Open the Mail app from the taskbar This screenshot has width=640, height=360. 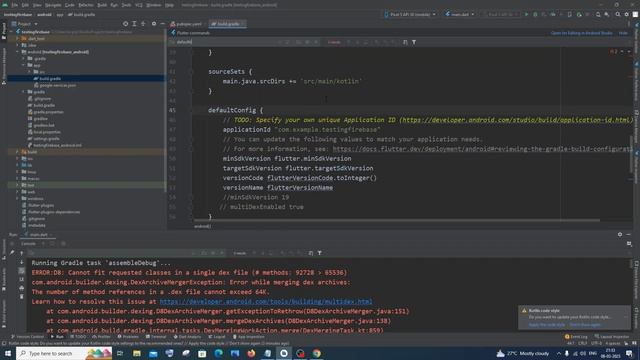point(153,353)
